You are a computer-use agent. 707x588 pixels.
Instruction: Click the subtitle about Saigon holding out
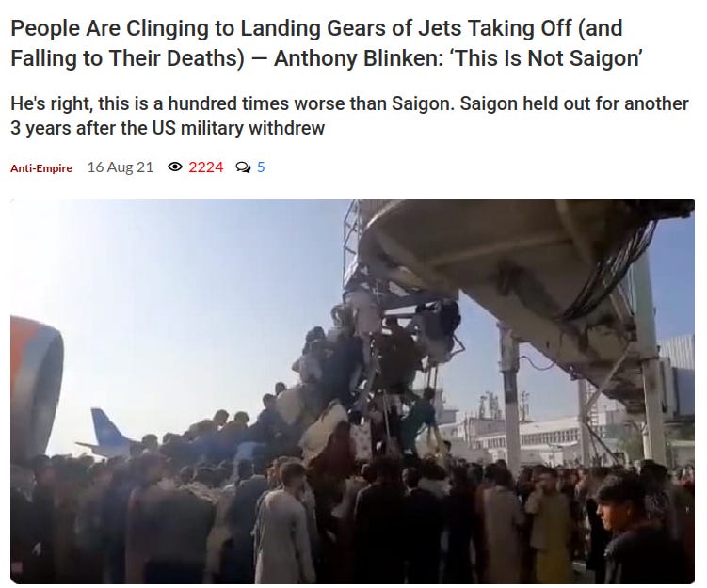pos(349,116)
